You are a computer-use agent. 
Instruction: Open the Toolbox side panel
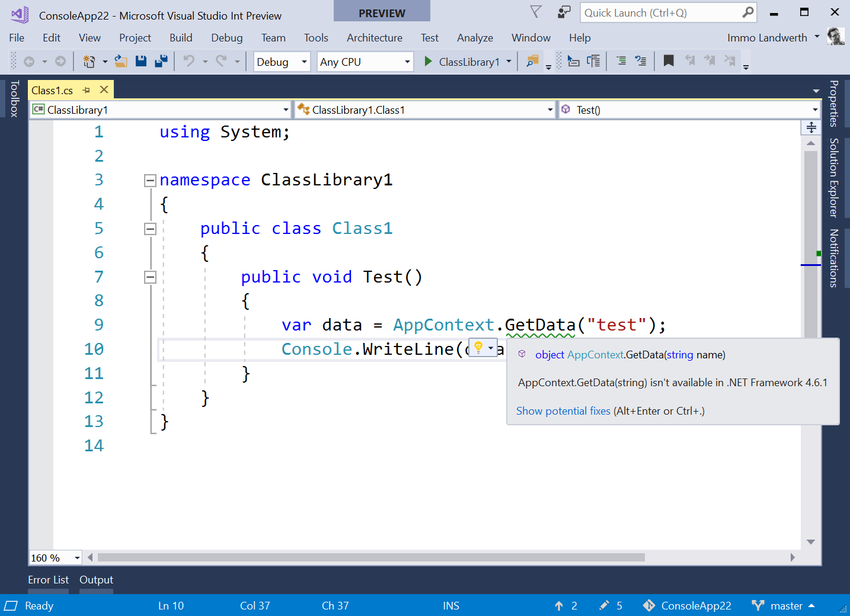tap(14, 98)
